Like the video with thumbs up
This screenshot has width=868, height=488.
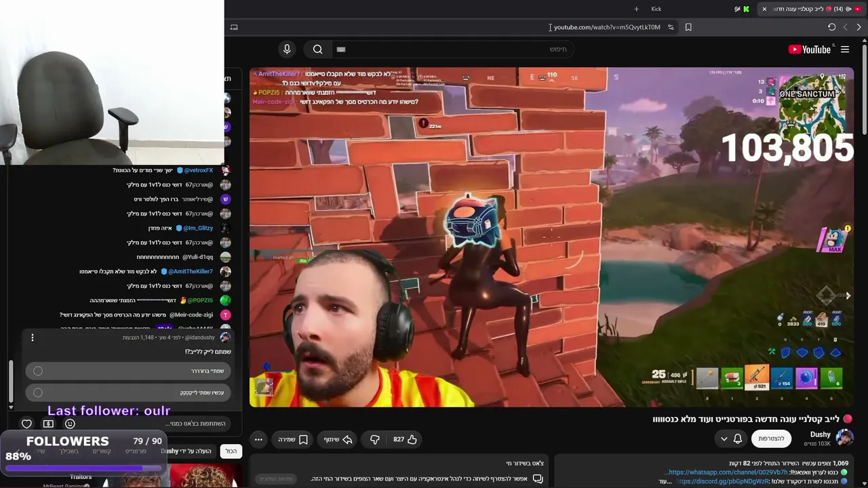[x=405, y=439]
